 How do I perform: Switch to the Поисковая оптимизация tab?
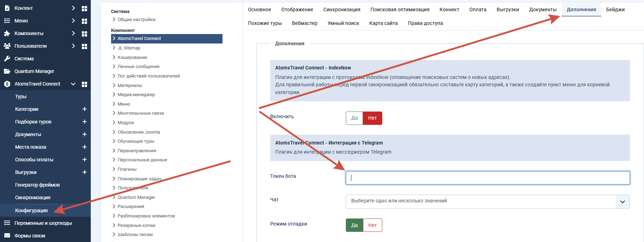(400, 9)
